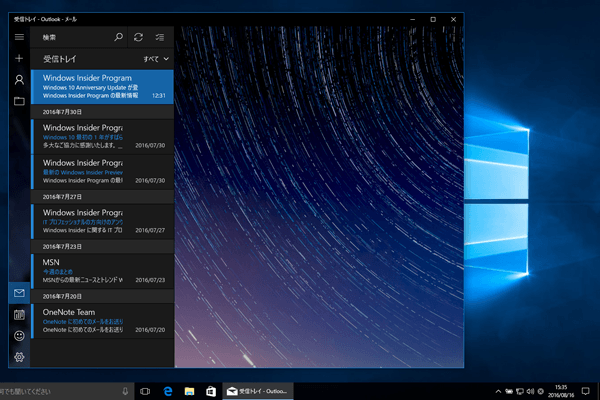
Task: Open the MSN 今週のまとめ mail
Action: 103,271
